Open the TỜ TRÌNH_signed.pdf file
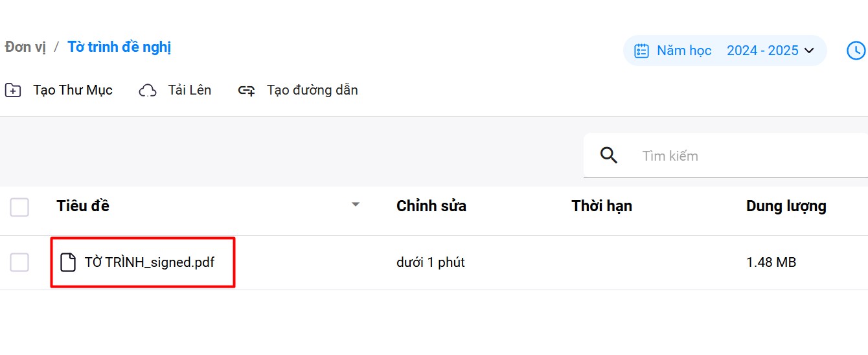 click(150, 262)
